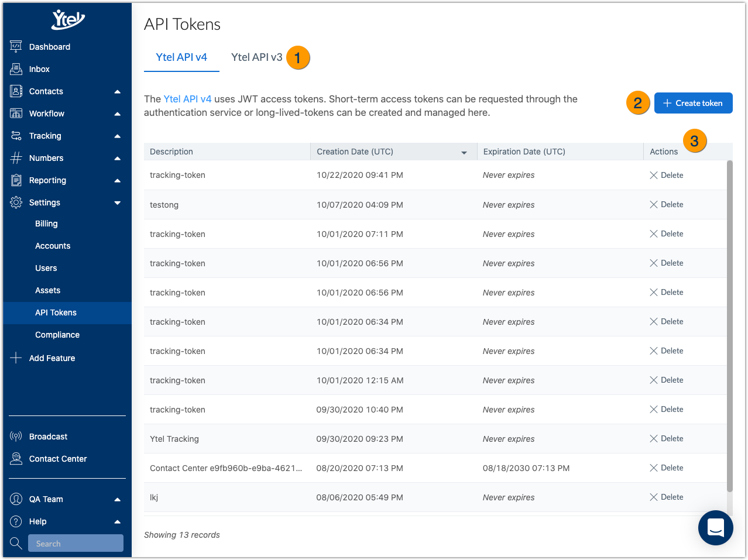Click the Contact Center headset icon
Image resolution: width=748 pixels, height=560 pixels.
16,459
